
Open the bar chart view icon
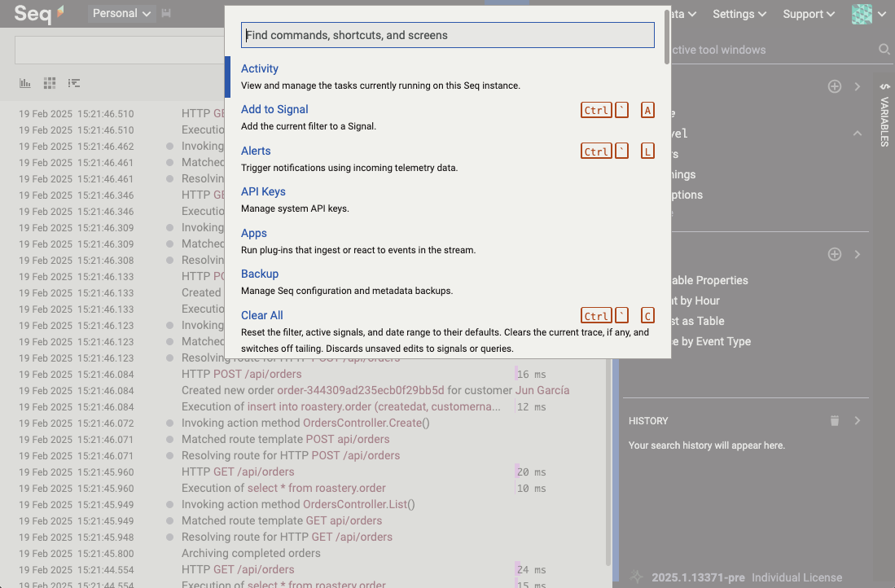tap(25, 83)
